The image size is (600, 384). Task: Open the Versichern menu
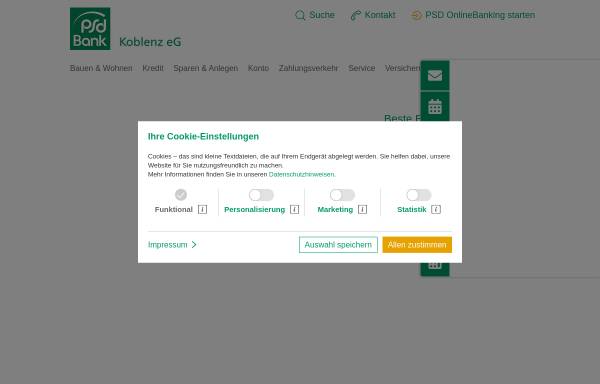(x=403, y=68)
